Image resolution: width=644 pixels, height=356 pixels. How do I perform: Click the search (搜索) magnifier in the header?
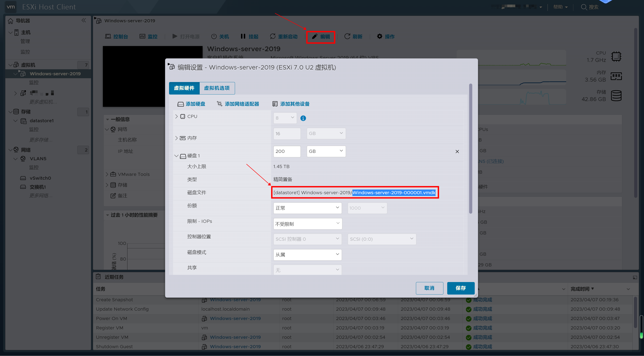(x=584, y=7)
